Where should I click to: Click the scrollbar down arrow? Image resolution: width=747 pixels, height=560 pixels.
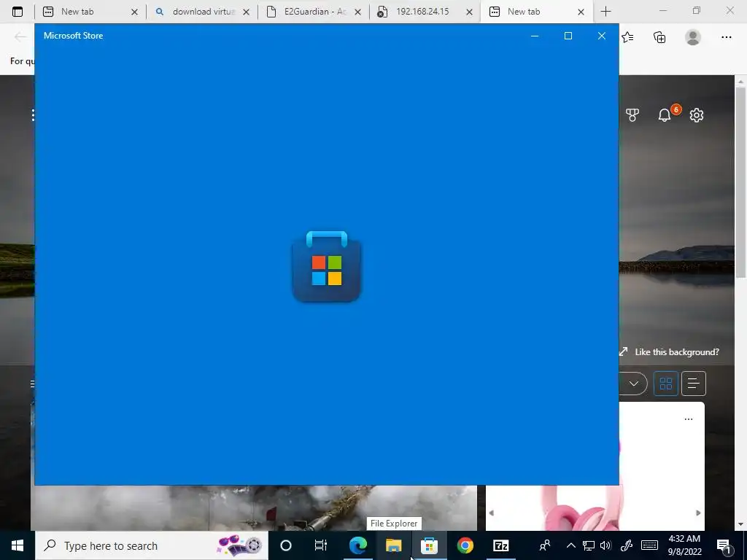point(740,524)
